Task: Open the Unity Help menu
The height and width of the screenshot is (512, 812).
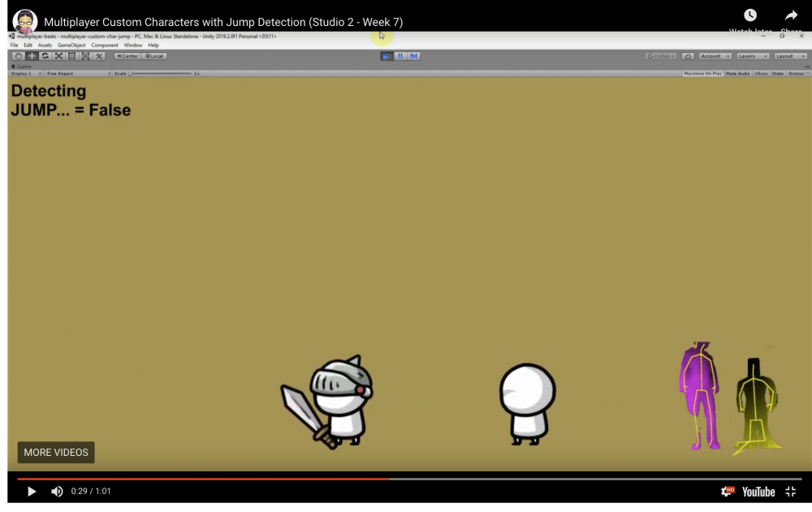Action: [153, 45]
